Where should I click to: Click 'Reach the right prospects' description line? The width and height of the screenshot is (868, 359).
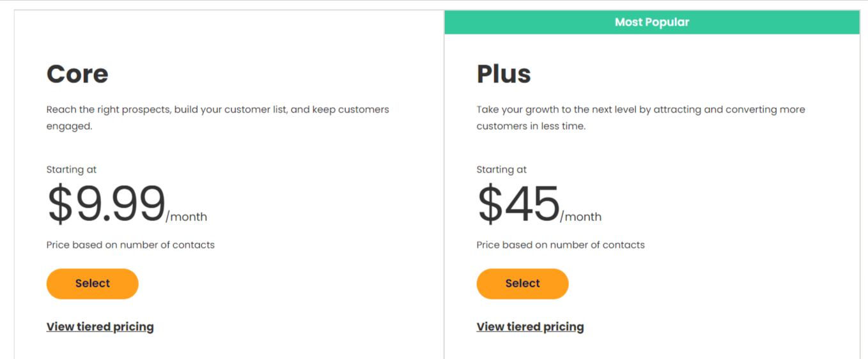click(x=218, y=110)
